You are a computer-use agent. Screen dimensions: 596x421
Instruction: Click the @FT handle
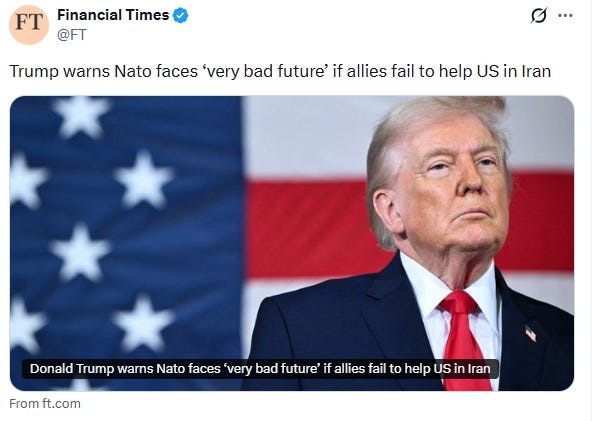pyautogui.click(x=72, y=35)
